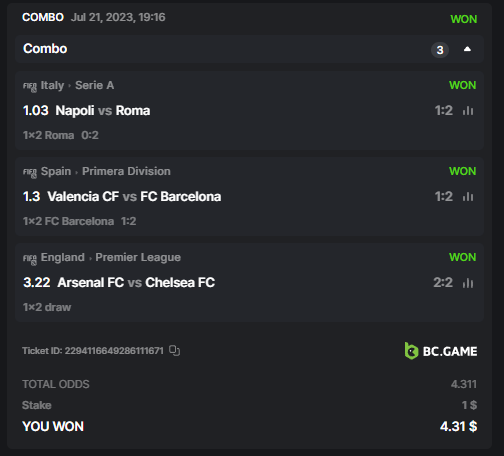This screenshot has width=504, height=456.
Task: Open stats icon for Arsenal vs Chelsea
Action: (468, 283)
